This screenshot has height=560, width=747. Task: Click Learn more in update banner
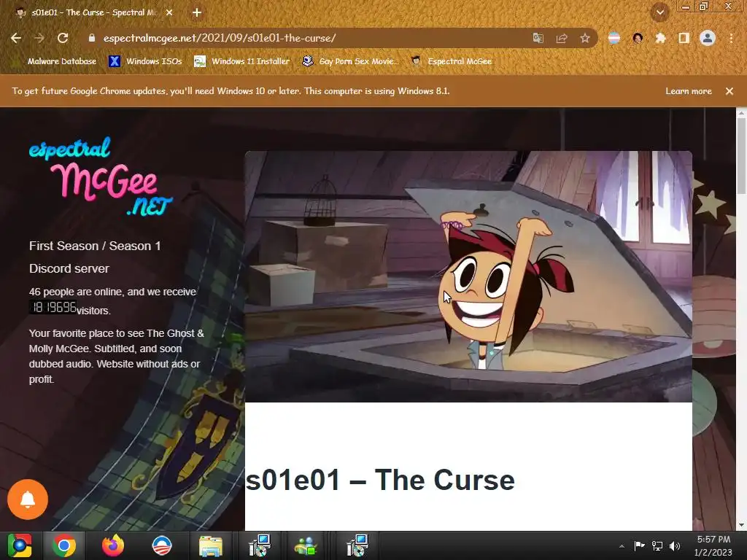[x=689, y=91]
